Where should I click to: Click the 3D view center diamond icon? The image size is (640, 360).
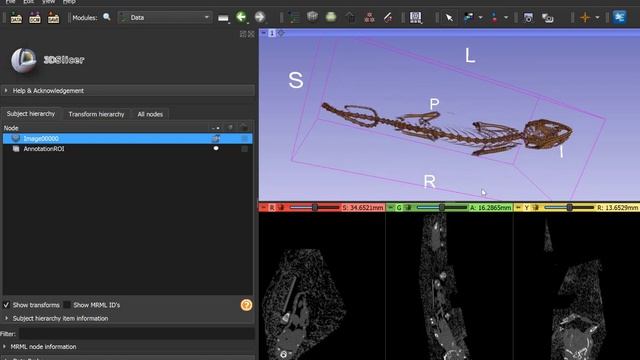click(281, 33)
